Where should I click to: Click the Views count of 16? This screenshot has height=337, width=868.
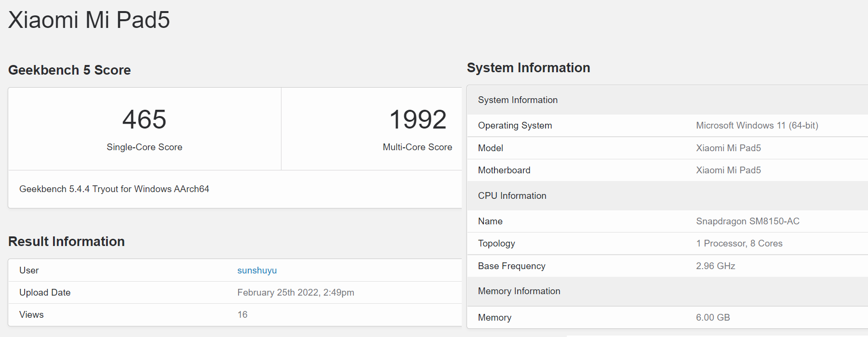[x=242, y=315]
